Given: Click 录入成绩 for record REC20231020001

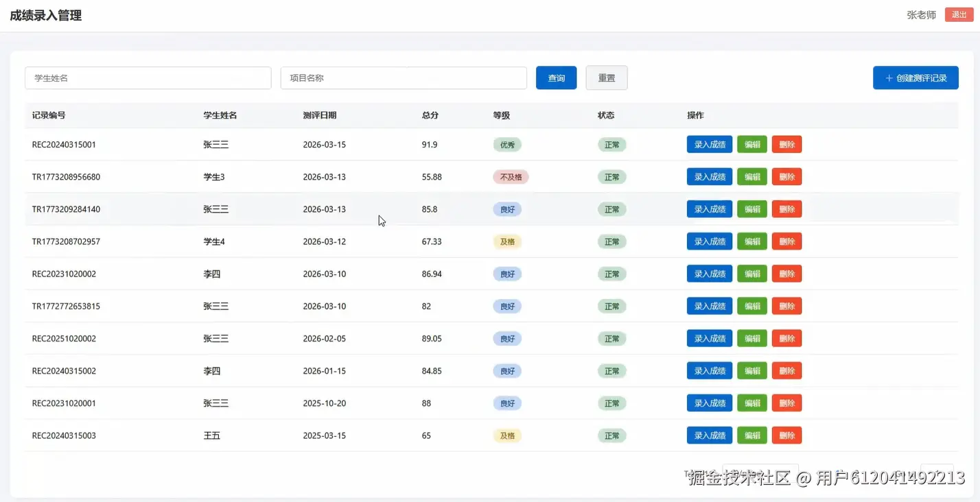Looking at the screenshot, I should pos(710,403).
